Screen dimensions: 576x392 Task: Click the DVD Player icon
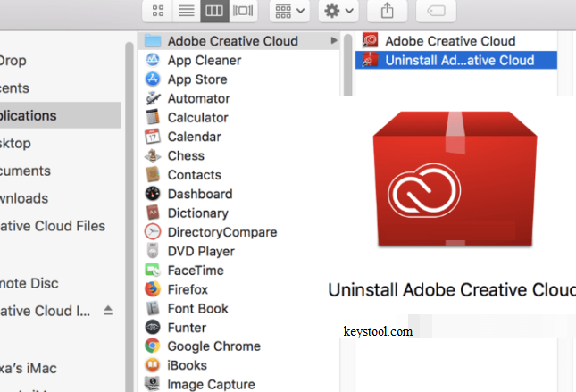pos(153,251)
